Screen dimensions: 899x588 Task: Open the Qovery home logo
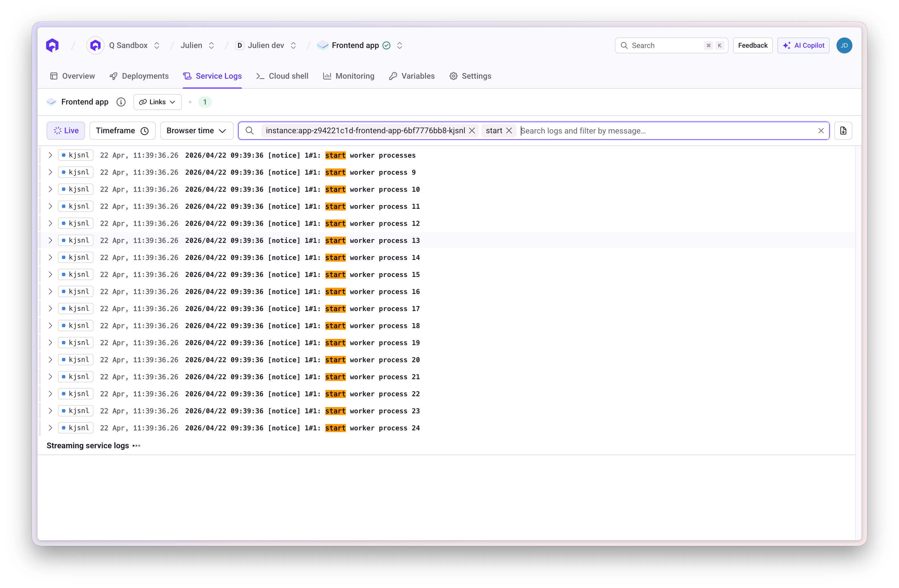(x=53, y=45)
